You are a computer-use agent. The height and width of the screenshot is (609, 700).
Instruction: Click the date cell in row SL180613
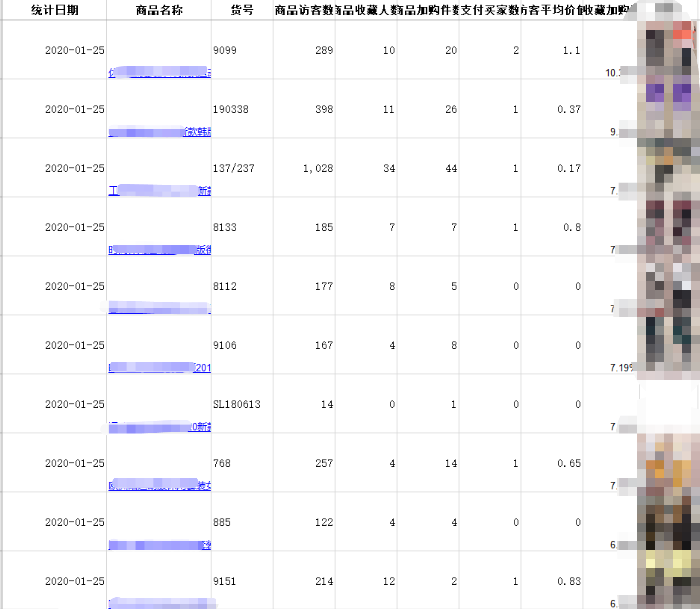click(55, 404)
